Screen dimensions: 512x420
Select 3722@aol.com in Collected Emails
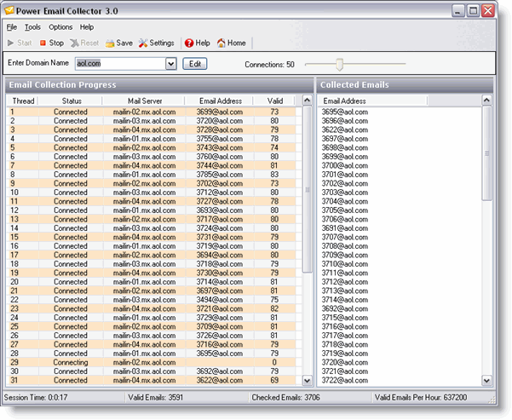[345, 380]
